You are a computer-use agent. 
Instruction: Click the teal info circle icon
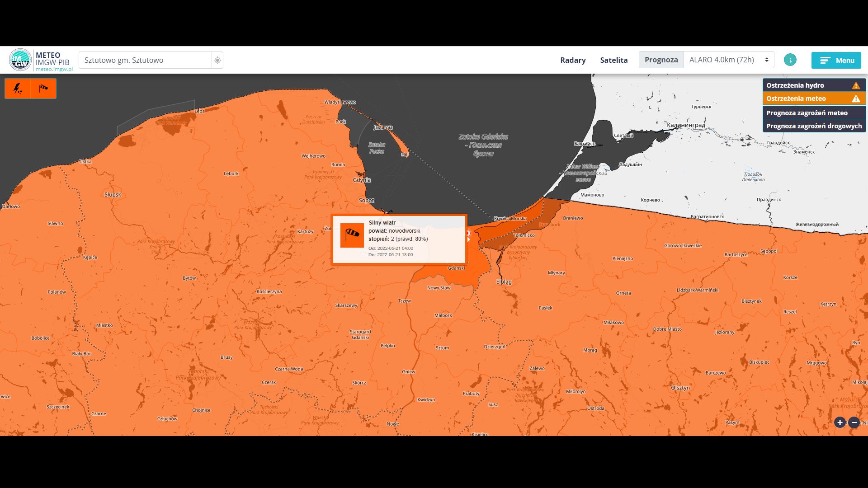coord(790,60)
